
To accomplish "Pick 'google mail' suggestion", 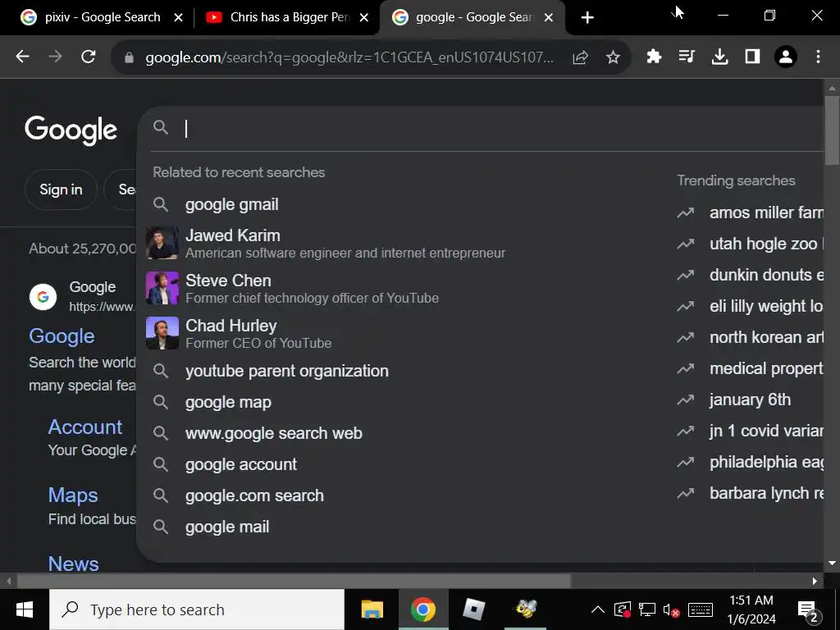I will pos(227,527).
